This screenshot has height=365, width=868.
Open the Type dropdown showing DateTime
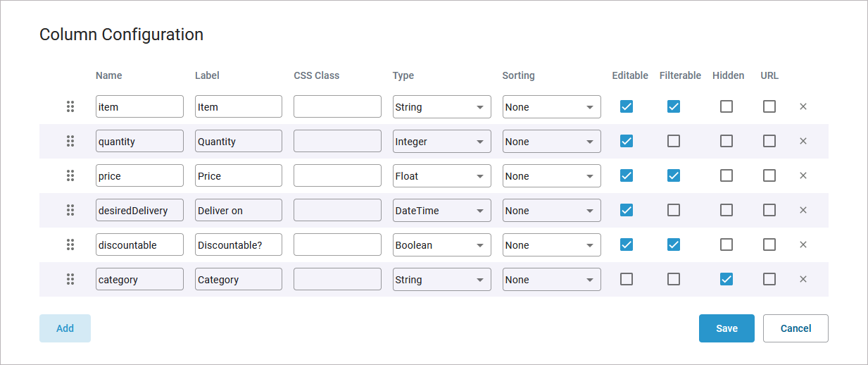coord(441,211)
